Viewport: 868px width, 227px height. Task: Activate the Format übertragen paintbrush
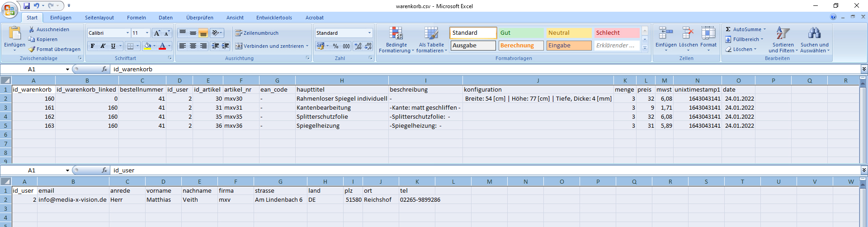(x=54, y=49)
